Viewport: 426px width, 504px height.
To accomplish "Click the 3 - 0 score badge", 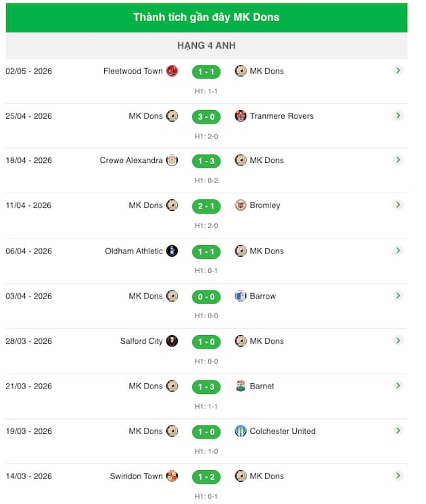I will [x=206, y=117].
